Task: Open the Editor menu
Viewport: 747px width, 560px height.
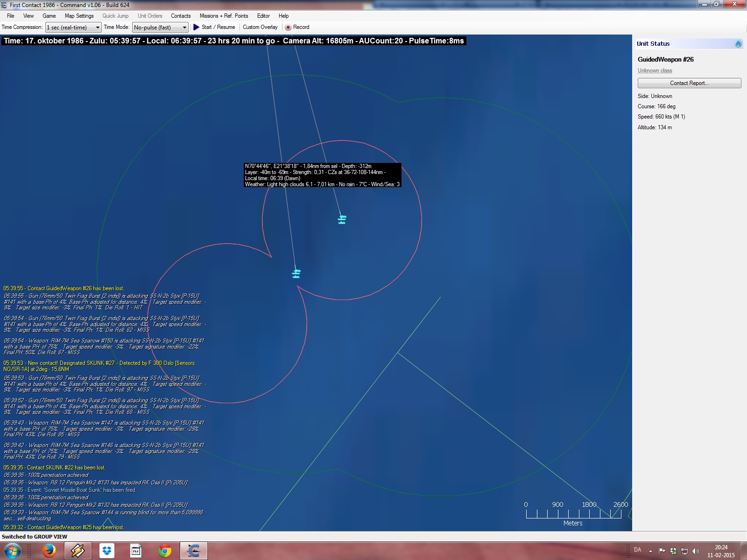Action: pyautogui.click(x=263, y=16)
